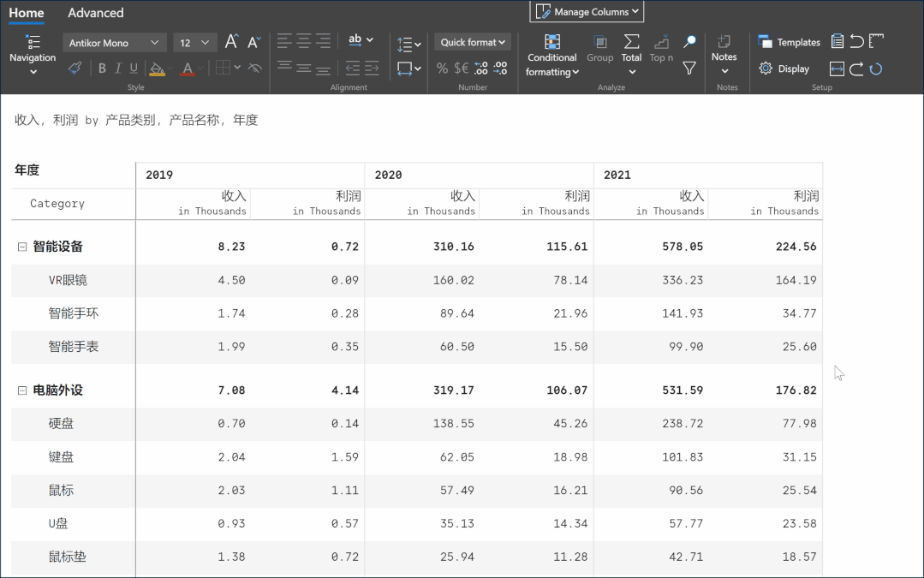Align text left
This screenshot has height=578, width=924.
pos(284,40)
